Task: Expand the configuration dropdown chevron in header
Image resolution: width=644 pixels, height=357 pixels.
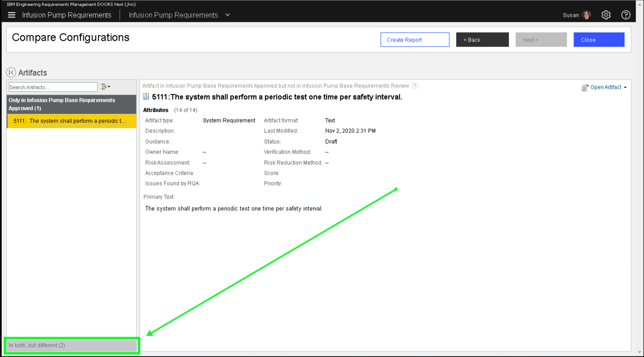Action: pos(228,15)
